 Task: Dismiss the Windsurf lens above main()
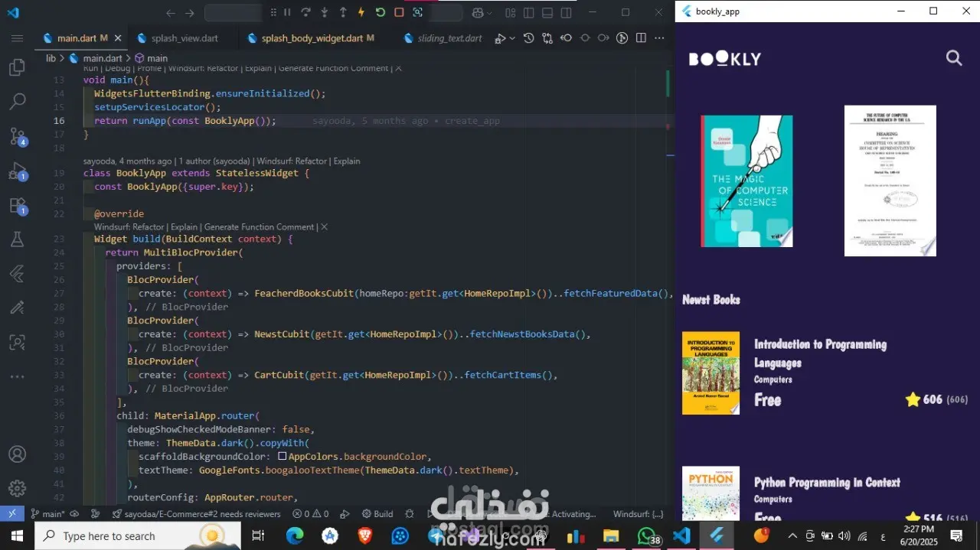[x=398, y=68]
